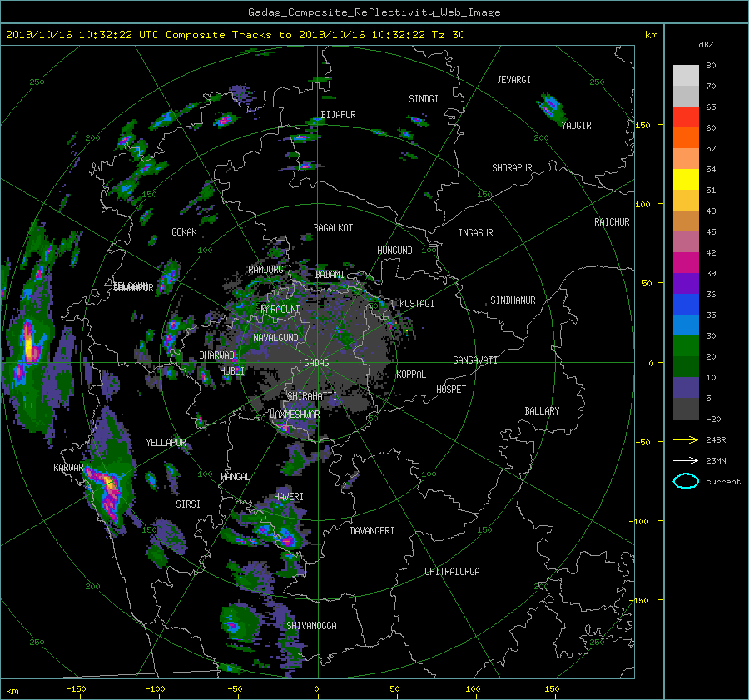Click the JEVARGI city label

coord(513,80)
